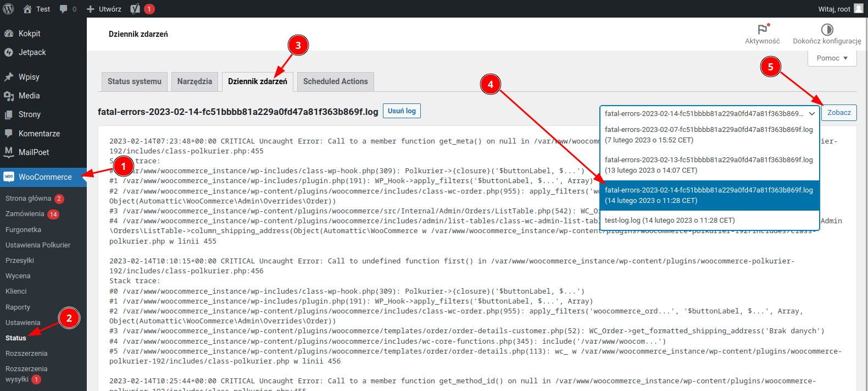This screenshot has height=391, width=868.
Task: Open Przesyłki submenu item
Action: pos(20,261)
